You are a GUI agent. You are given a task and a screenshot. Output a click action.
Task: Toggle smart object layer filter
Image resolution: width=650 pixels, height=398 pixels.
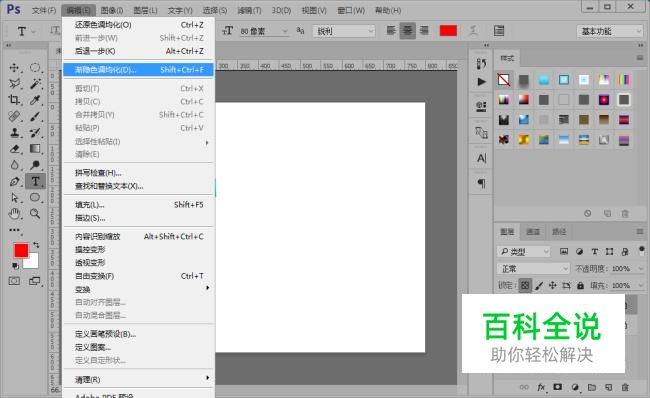tap(625, 251)
